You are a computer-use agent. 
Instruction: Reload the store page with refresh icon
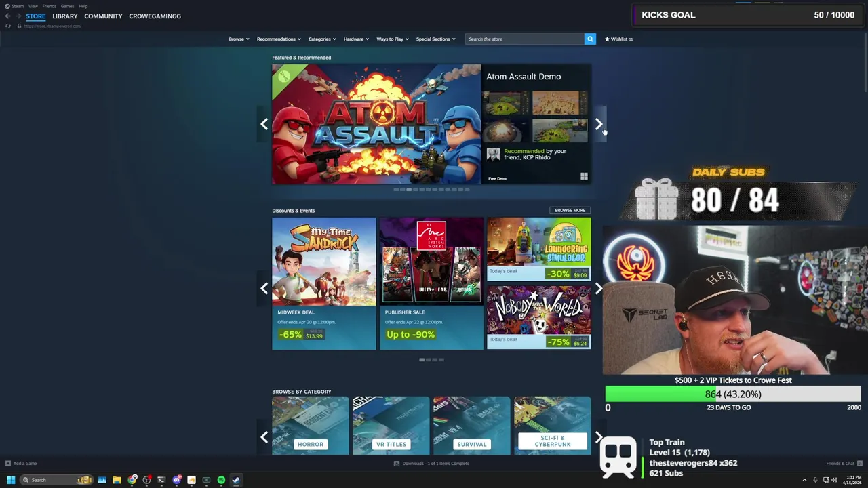click(x=7, y=26)
